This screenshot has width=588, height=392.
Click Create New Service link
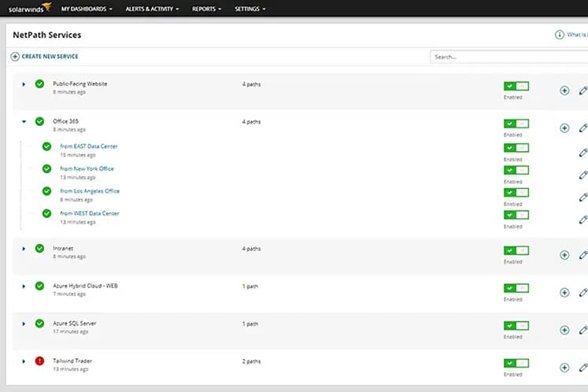(50, 57)
